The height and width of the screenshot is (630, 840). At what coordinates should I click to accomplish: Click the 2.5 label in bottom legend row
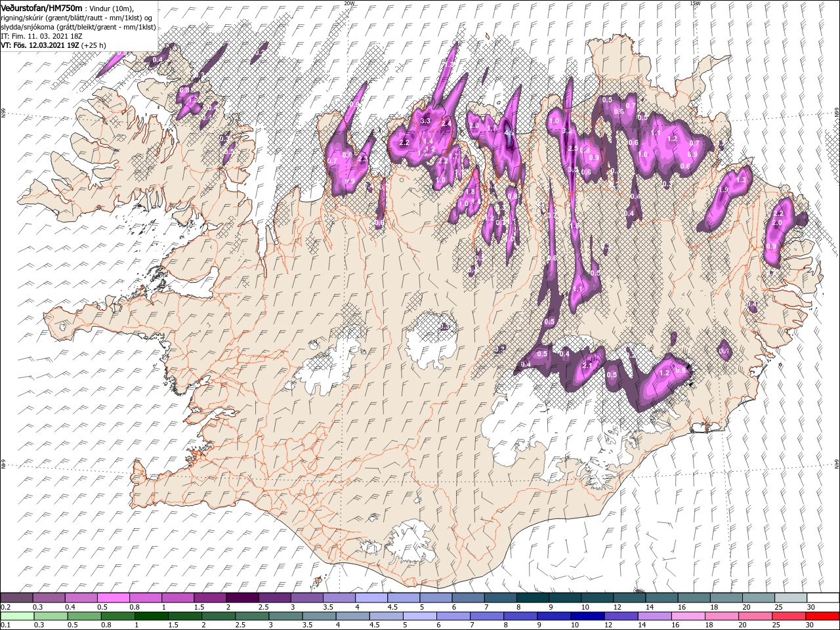pos(241,625)
